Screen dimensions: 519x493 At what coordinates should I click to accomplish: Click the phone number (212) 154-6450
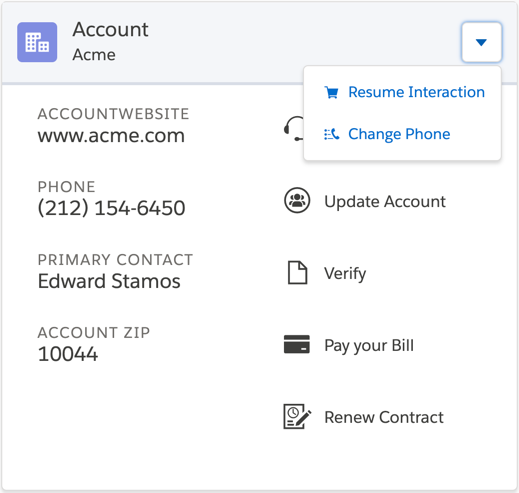click(111, 208)
